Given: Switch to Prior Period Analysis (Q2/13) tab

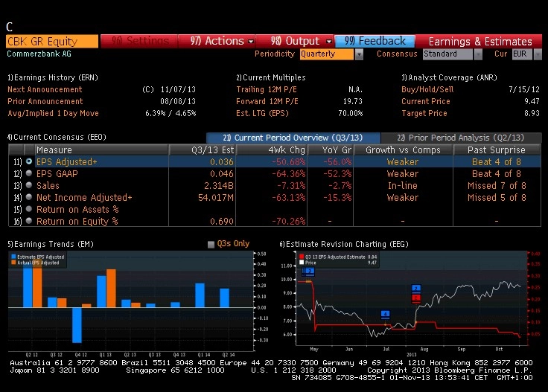Looking at the screenshot, I should pyautogui.click(x=461, y=138).
